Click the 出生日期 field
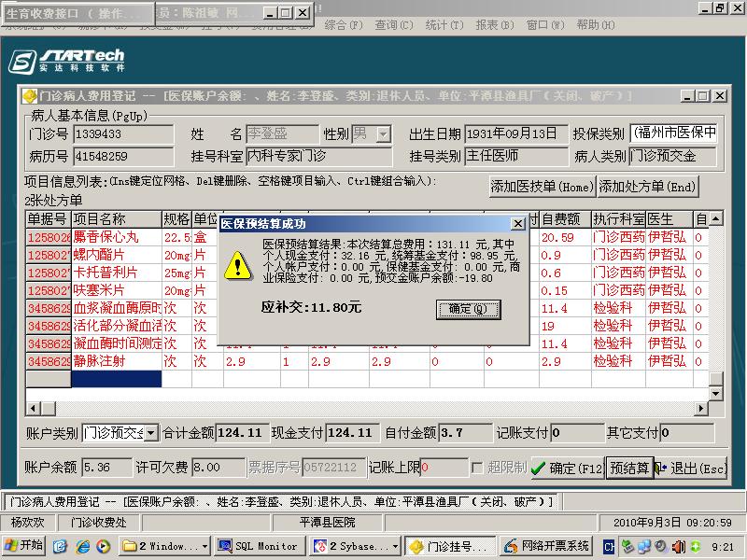 click(x=516, y=133)
